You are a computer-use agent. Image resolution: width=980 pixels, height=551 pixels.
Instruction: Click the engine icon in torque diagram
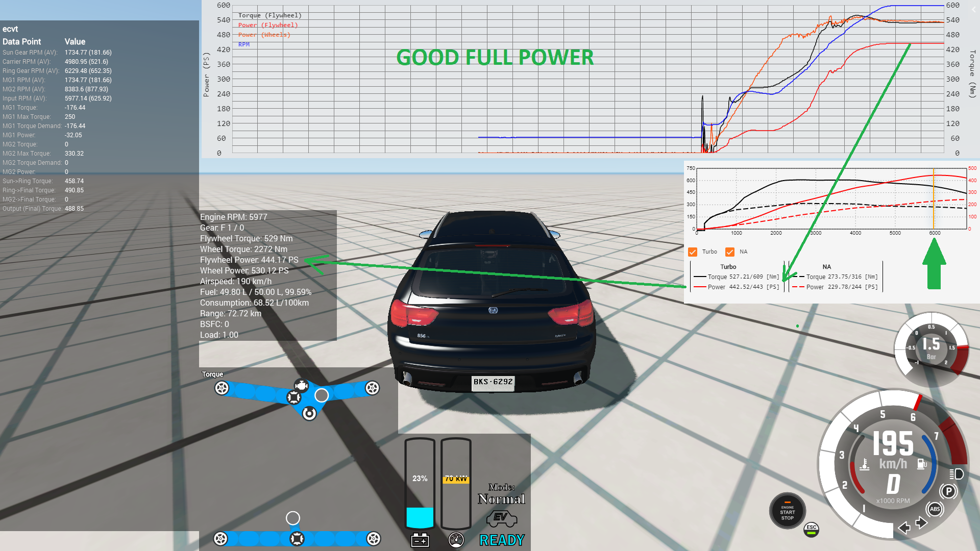pos(301,386)
